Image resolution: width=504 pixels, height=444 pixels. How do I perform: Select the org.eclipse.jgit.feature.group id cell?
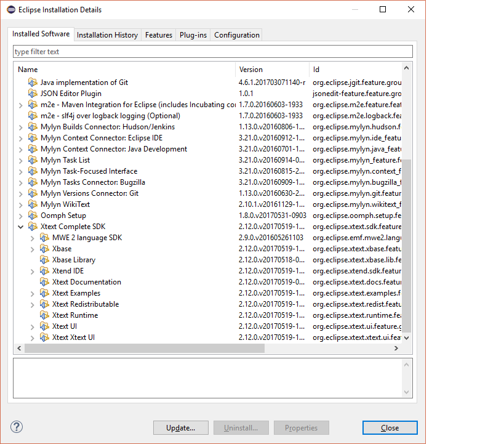(357, 83)
